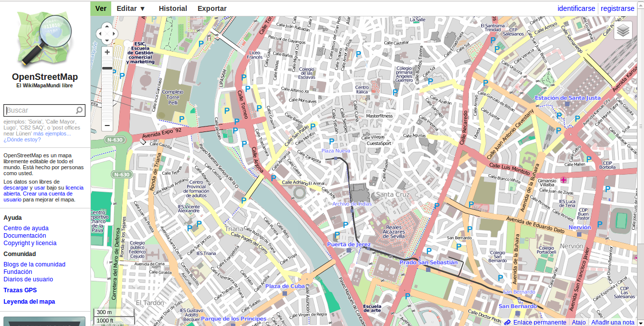644x326 pixels.
Task: Open the Exportar tab
Action: coord(212,8)
